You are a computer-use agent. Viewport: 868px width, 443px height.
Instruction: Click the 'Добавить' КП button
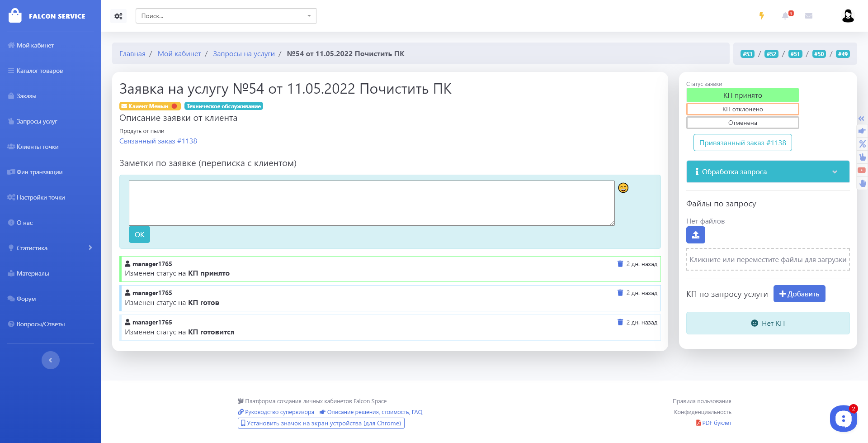coord(799,294)
